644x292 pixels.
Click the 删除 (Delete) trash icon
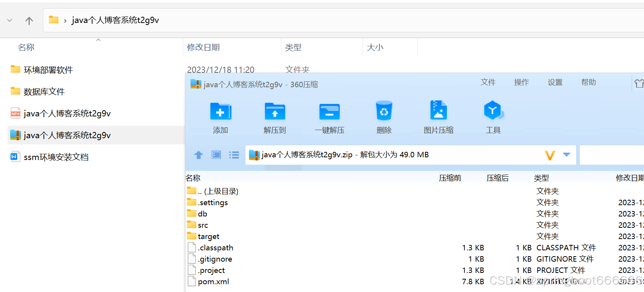click(x=384, y=111)
